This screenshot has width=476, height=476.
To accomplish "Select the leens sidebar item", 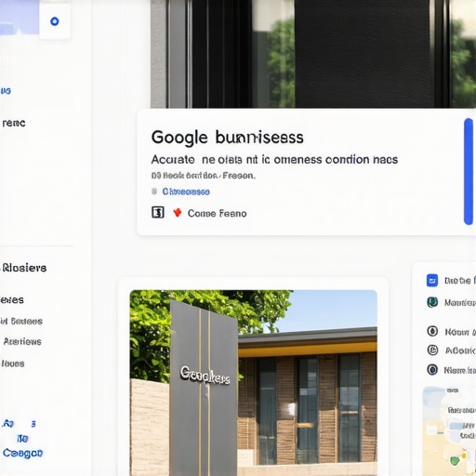I will point(13,364).
